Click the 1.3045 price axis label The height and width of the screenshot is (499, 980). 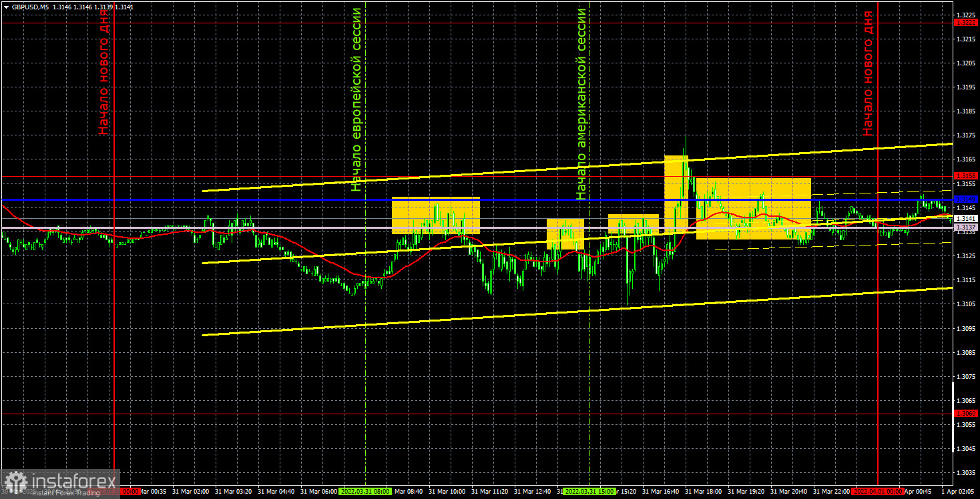(x=966, y=449)
